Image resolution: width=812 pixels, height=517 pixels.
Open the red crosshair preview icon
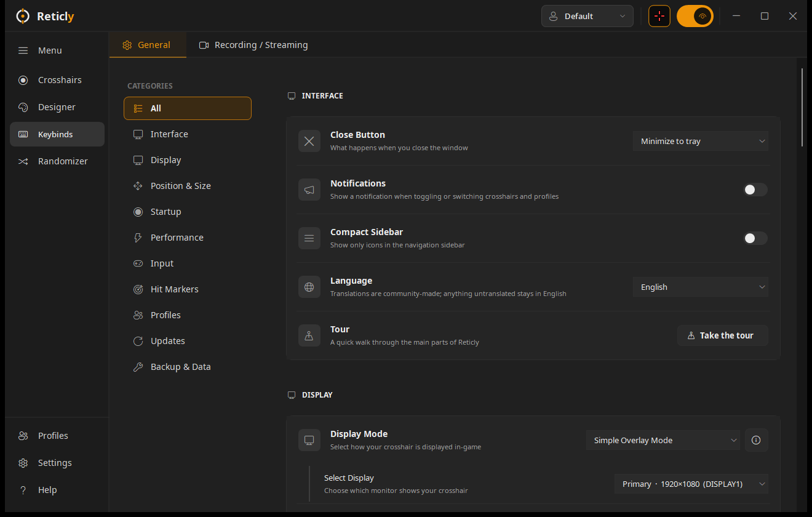click(659, 16)
